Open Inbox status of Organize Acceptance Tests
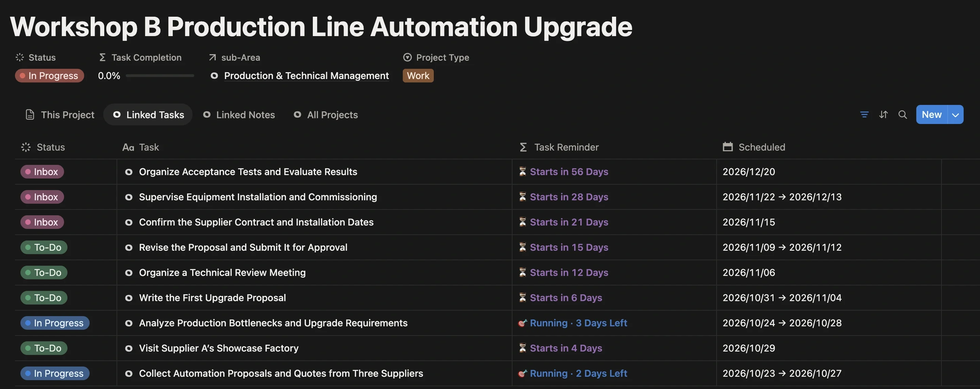The image size is (980, 389). coord(42,172)
